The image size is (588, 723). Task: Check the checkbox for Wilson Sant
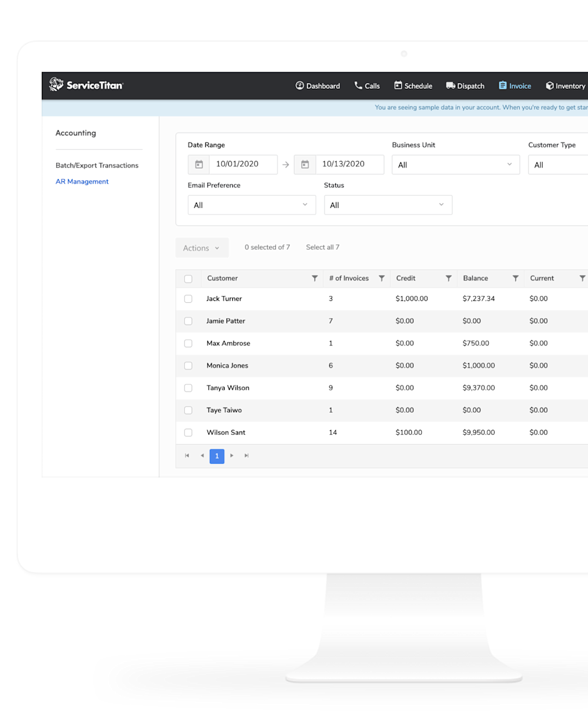point(188,432)
